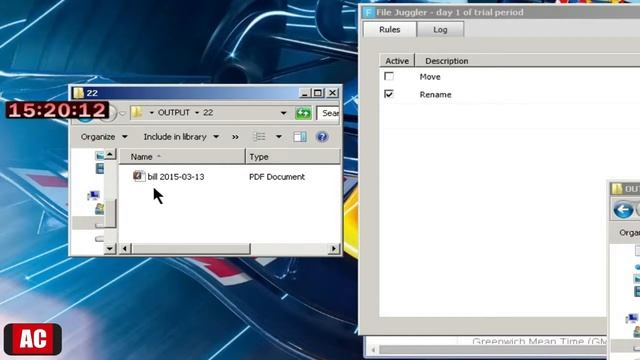Open Include in library dropdown
This screenshot has width=640, height=360.
181,137
